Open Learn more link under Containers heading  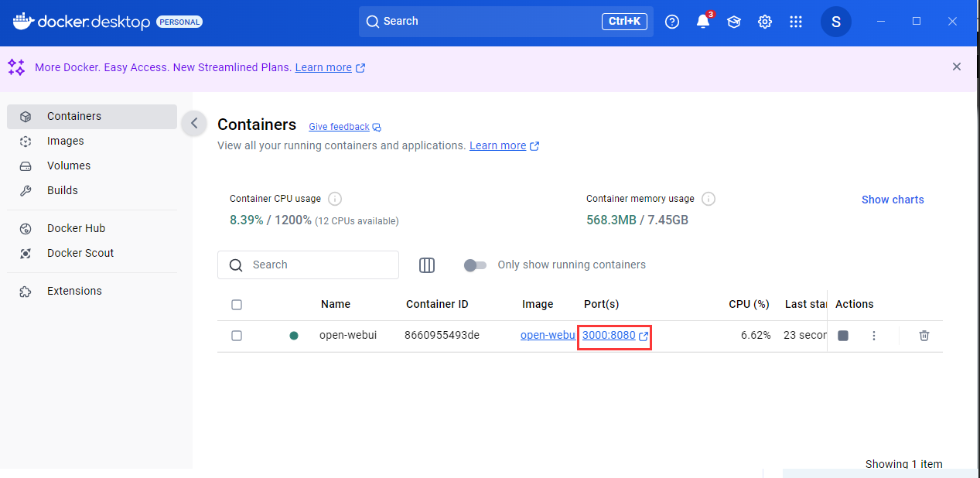(x=504, y=145)
